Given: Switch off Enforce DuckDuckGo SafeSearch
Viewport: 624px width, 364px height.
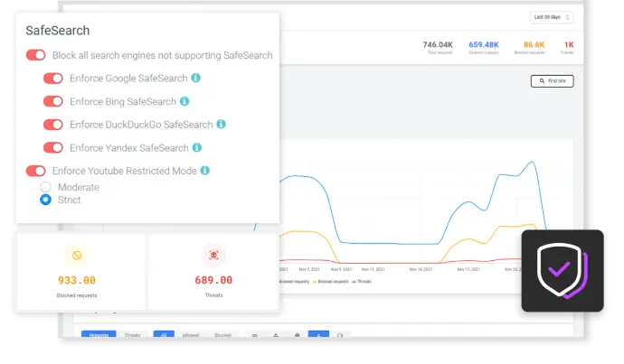Looking at the screenshot, I should click(x=53, y=125).
